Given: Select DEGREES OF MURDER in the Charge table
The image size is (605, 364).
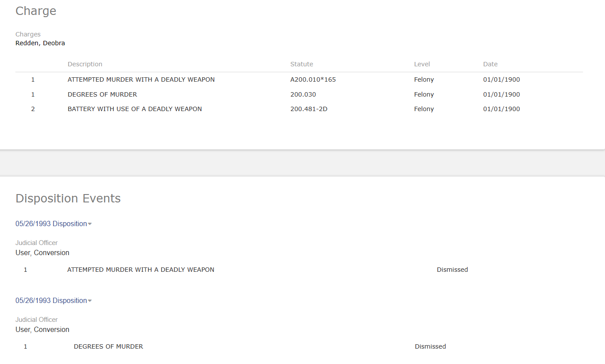Looking at the screenshot, I should coord(102,94).
